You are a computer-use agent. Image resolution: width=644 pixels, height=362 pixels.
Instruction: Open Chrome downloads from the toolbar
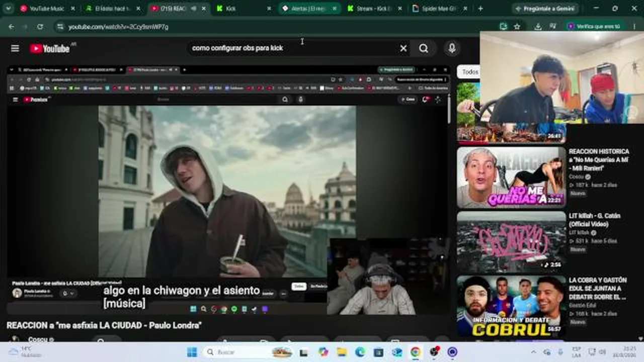coord(538,27)
